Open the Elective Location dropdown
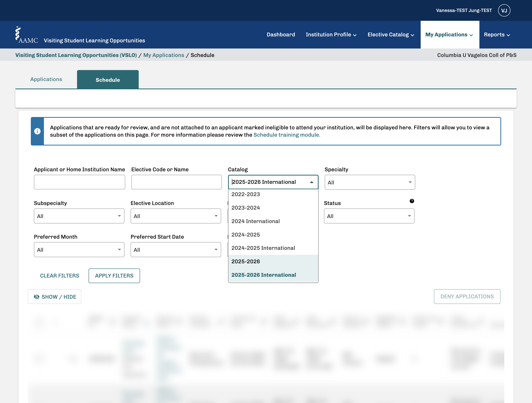The height and width of the screenshot is (403, 532). pos(176,216)
